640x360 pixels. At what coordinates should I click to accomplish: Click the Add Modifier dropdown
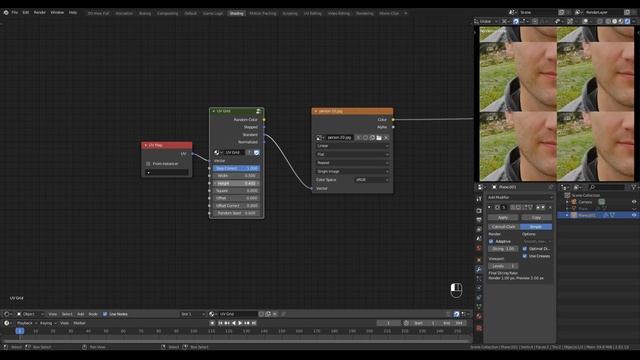tap(520, 197)
